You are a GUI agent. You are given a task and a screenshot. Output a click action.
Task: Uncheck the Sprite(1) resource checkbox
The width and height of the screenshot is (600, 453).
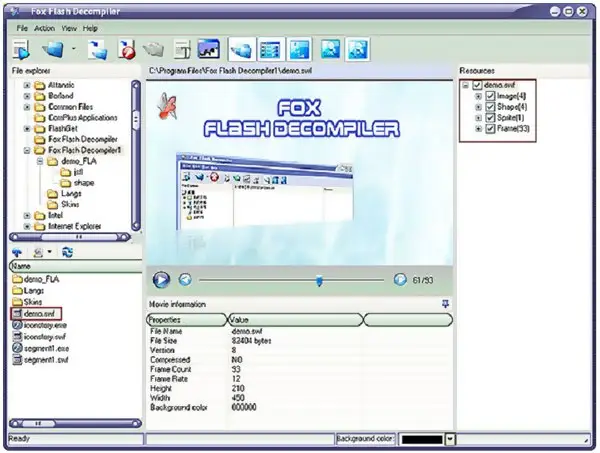(490, 118)
